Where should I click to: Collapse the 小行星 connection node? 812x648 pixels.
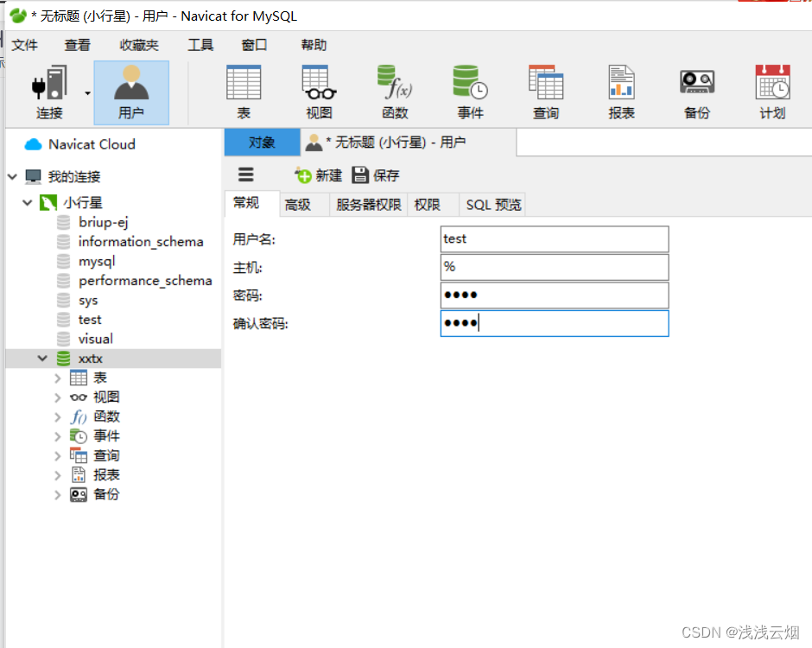coord(28,202)
